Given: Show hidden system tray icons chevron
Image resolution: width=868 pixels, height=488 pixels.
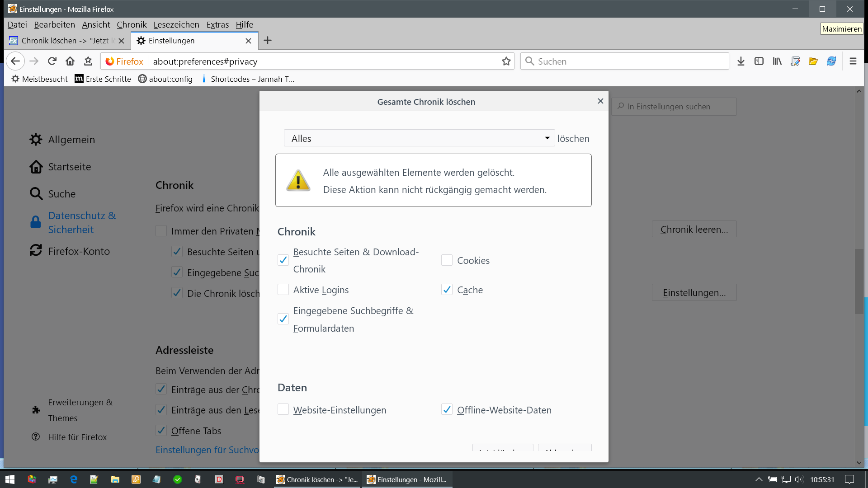Looking at the screenshot, I should tap(759, 479).
